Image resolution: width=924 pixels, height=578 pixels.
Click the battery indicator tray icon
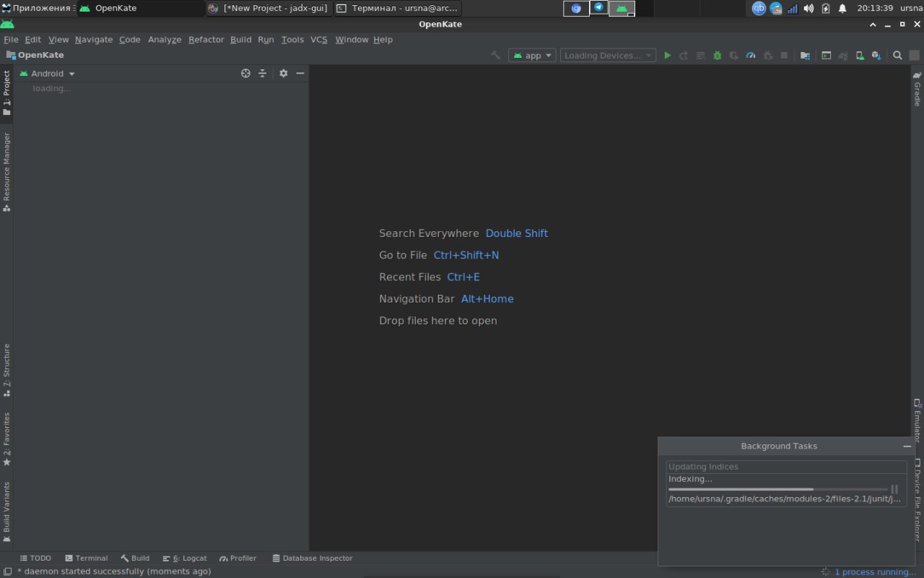(826, 9)
